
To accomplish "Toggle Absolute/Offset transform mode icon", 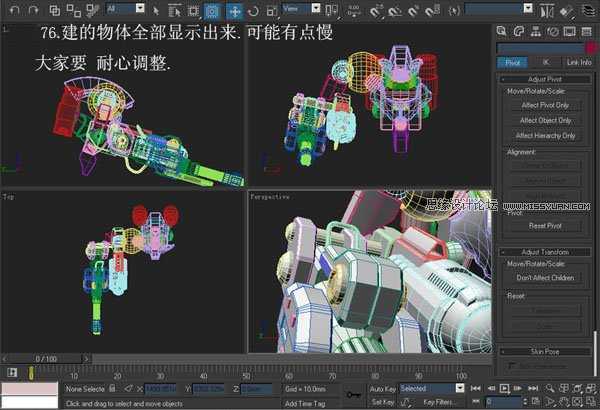I will click(x=129, y=389).
